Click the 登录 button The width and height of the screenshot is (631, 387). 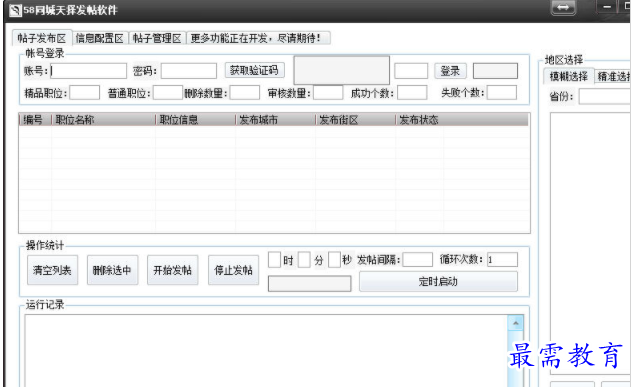(x=450, y=71)
